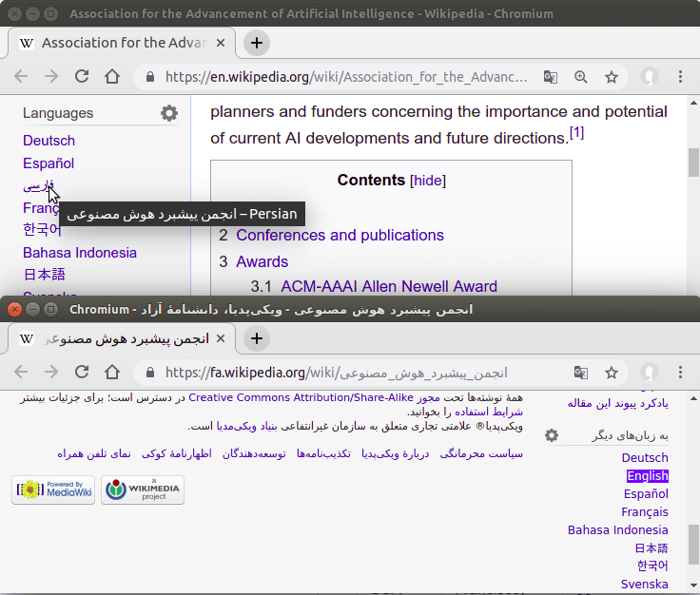700x595 pixels.
Task: Click the zoom magnifier icon in address bar
Action: tap(581, 77)
